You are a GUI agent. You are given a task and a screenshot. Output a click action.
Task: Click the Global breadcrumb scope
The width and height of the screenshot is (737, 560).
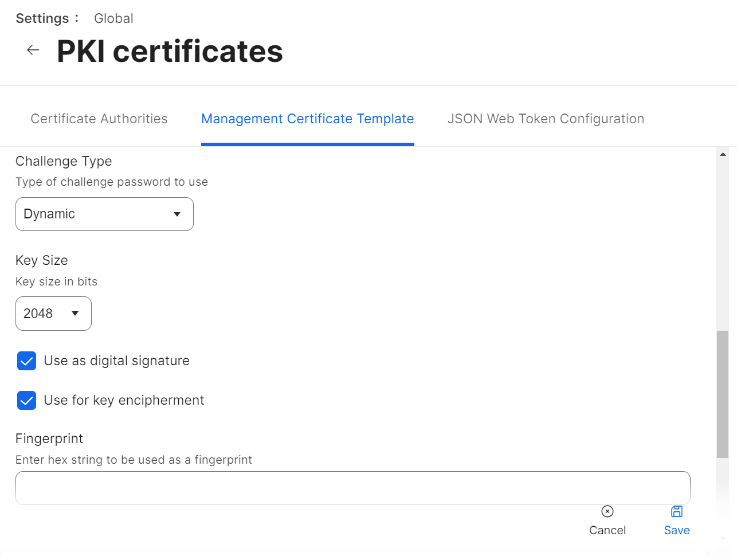[x=113, y=18]
